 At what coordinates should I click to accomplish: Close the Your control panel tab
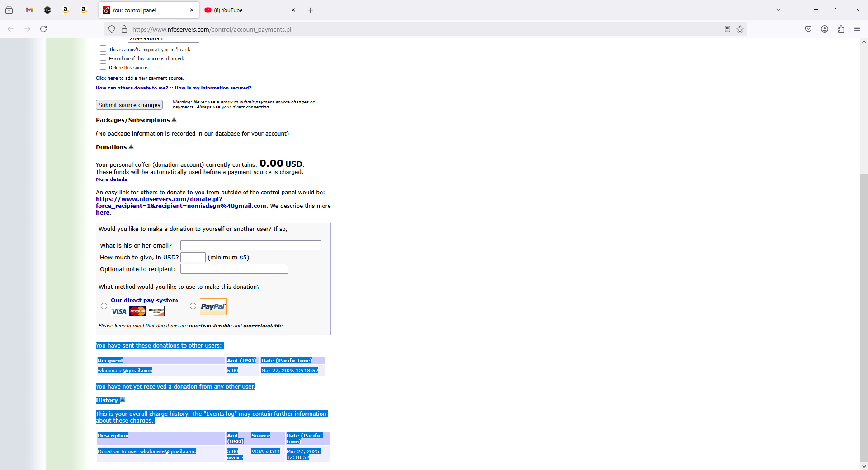(192, 10)
